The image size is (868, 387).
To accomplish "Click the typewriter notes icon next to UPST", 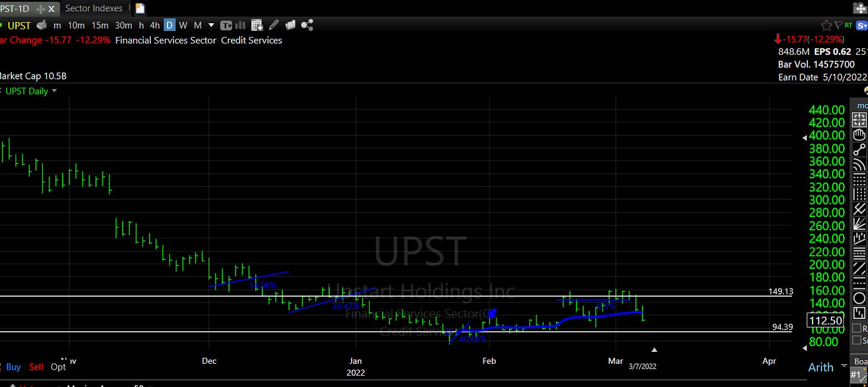I will pos(42,25).
